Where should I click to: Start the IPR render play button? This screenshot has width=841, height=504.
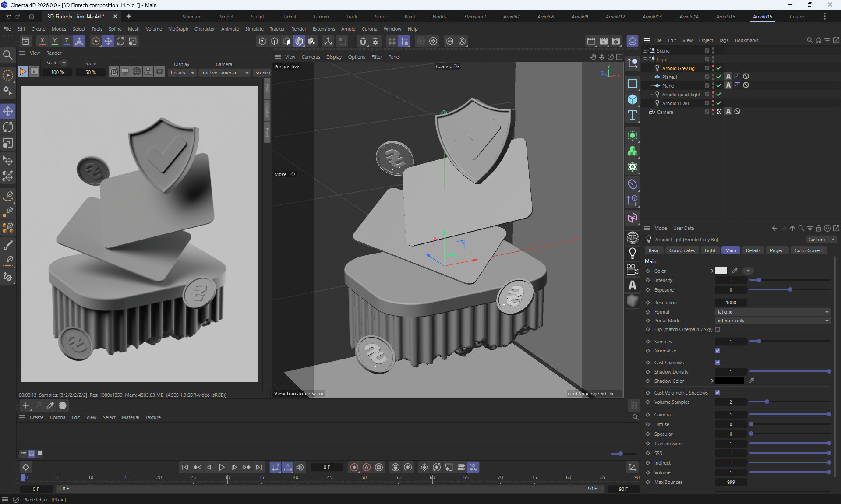22,71
